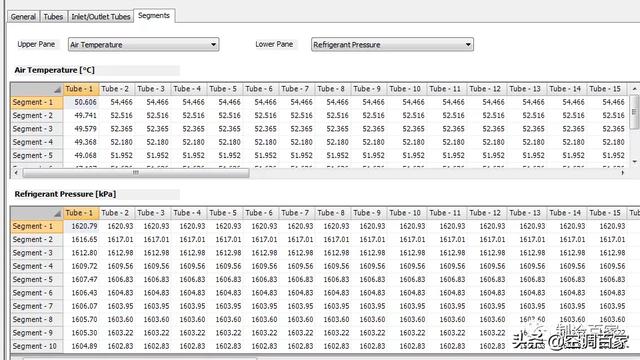Open the Inlet/Outlet Tubes tab
The width and height of the screenshot is (640, 360).
tap(101, 17)
